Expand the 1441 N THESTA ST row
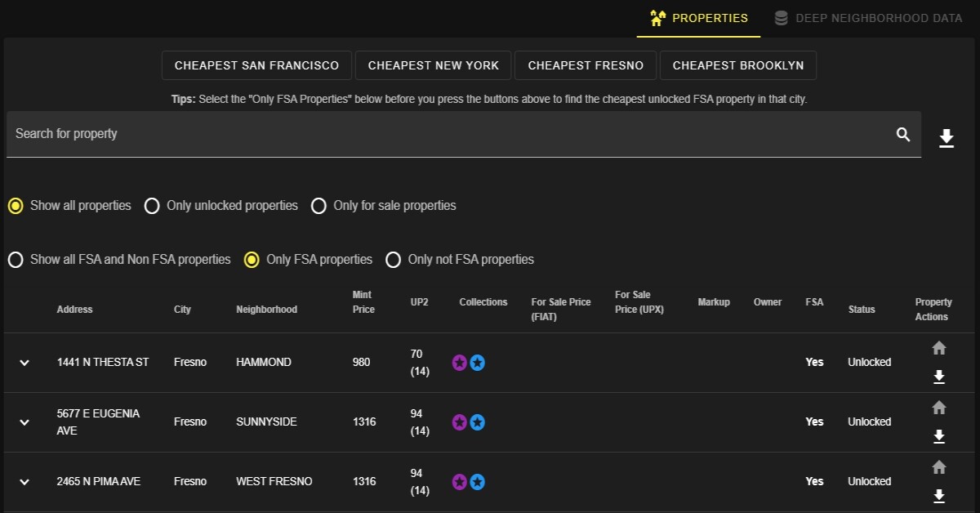Viewport: 980px width, 513px height. click(x=24, y=363)
